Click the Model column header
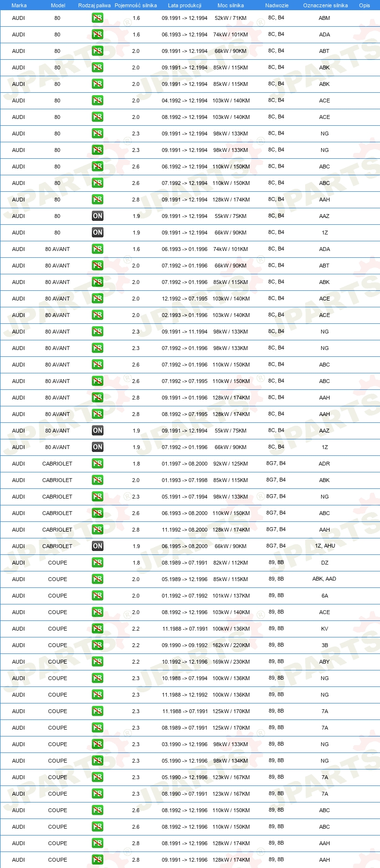This screenshot has height=868, width=380. 58,5
